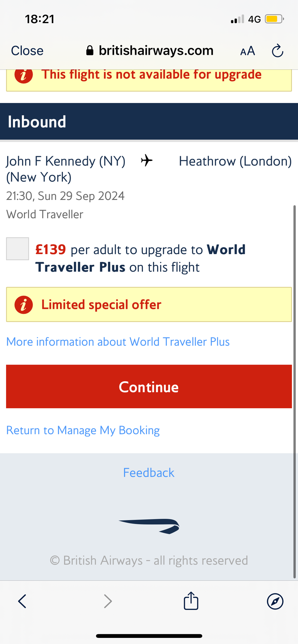This screenshot has height=644, width=298.
Task: Tap the Inbound section header
Action: [x=149, y=121]
